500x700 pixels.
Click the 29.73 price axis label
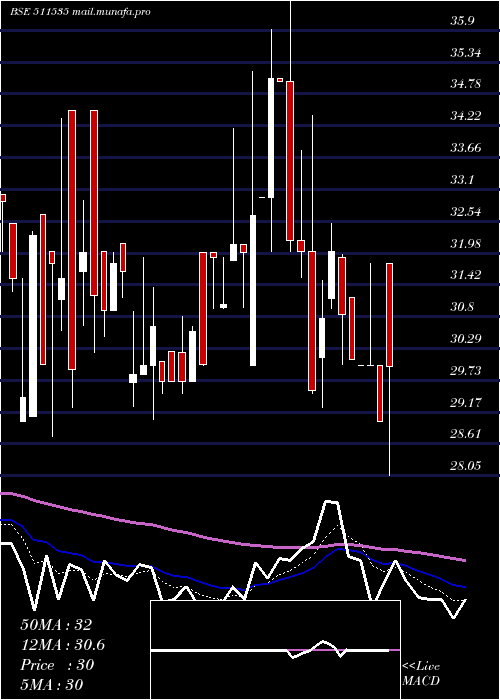click(x=466, y=371)
